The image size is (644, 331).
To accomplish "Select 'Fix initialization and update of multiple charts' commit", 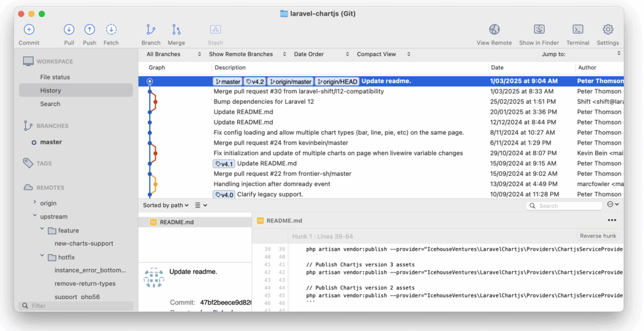I will coord(380,153).
